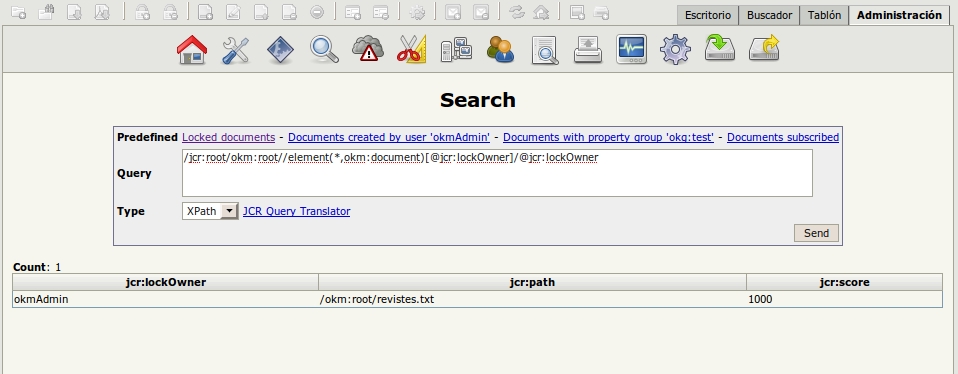Image resolution: width=958 pixels, height=374 pixels.
Task: Click the greyed create folder toolbar icon
Action: 19,12
